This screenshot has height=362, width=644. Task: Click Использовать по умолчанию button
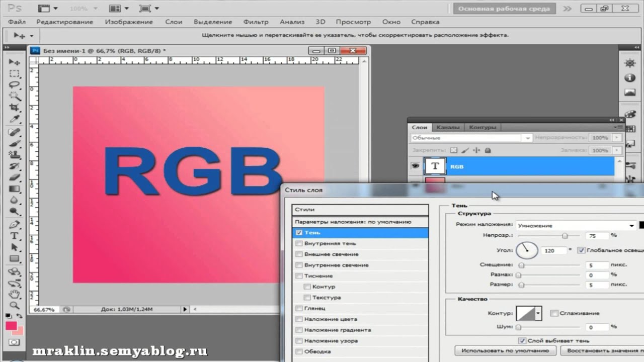point(505,350)
